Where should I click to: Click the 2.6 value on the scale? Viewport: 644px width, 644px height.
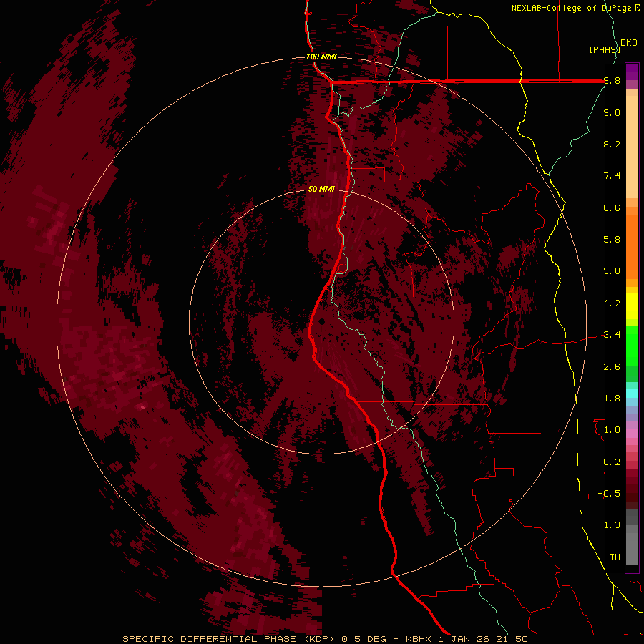point(612,366)
